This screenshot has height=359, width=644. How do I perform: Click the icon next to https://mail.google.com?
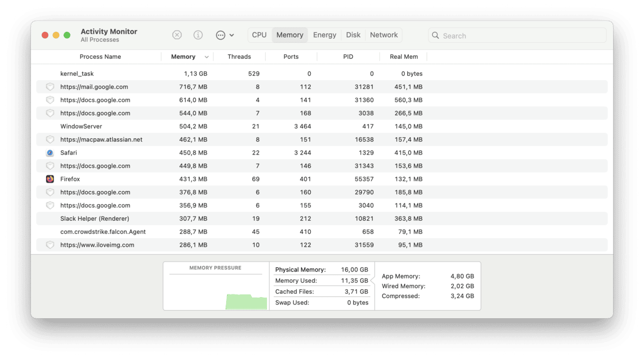coord(50,86)
